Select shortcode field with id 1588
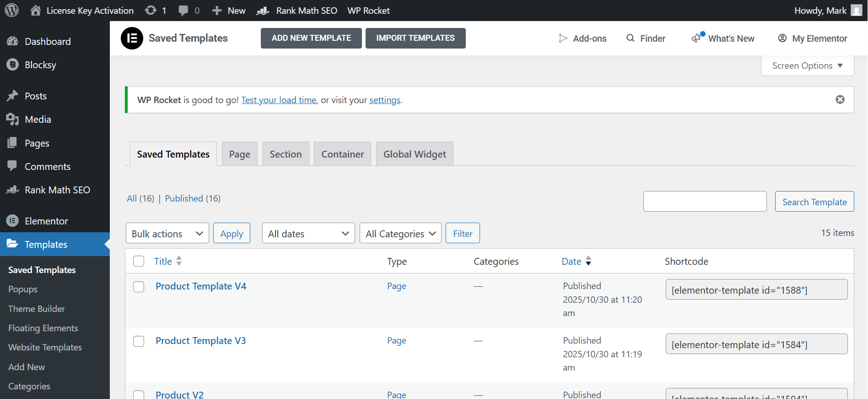 (x=756, y=290)
